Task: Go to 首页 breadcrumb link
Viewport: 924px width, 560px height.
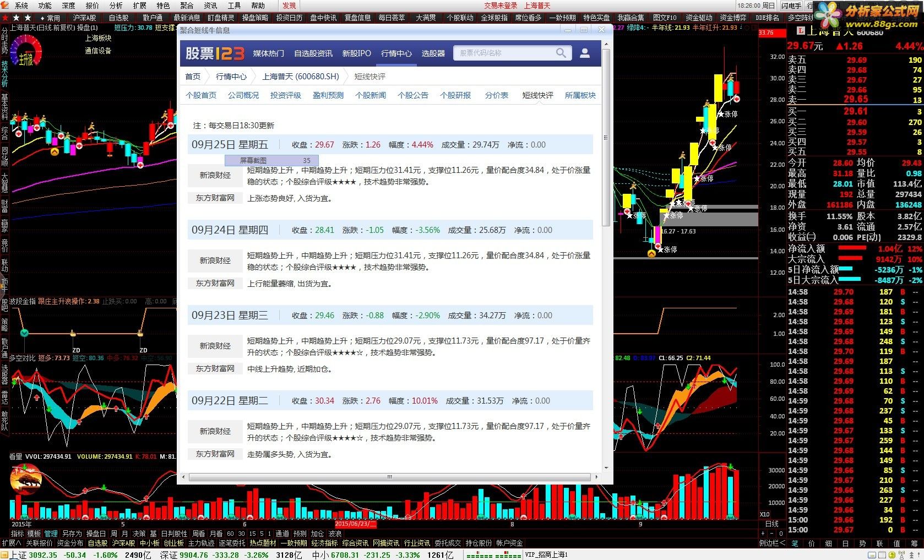Action: 193,77
